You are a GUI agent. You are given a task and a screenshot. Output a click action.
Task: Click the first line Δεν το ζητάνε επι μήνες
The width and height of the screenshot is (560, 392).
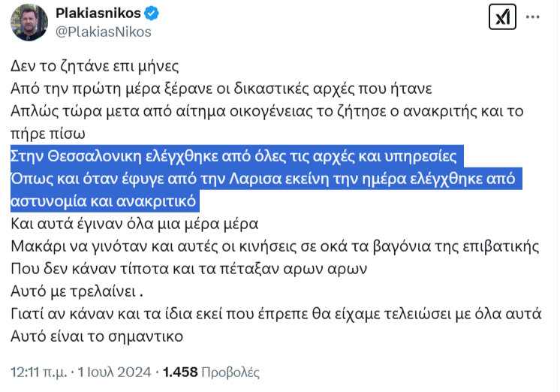[x=95, y=66]
